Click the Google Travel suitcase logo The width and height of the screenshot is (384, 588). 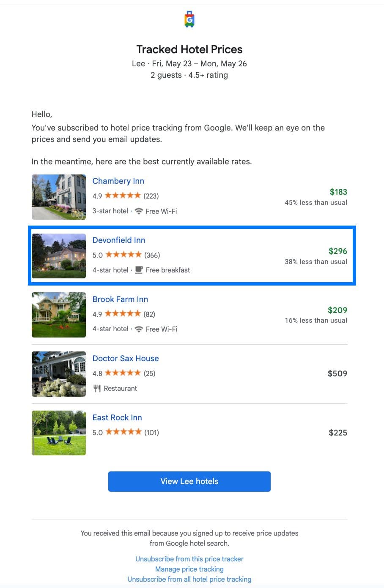tap(189, 19)
